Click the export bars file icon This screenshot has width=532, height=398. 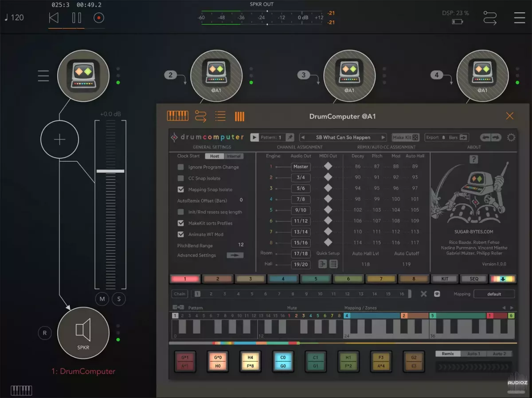(464, 137)
